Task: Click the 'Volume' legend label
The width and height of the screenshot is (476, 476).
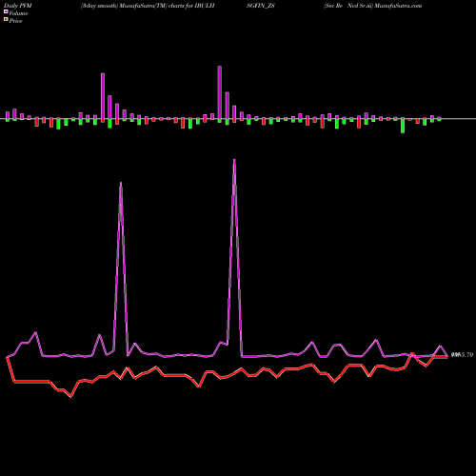Action: click(18, 13)
